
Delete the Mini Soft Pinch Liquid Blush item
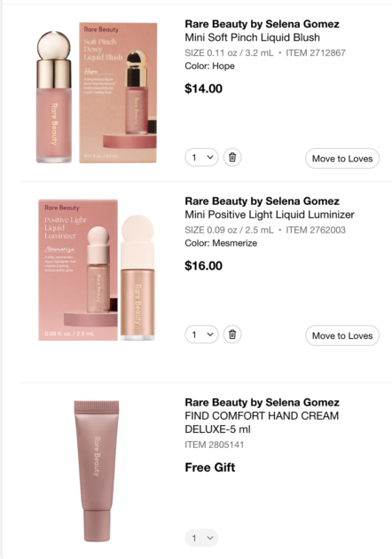[x=232, y=157]
